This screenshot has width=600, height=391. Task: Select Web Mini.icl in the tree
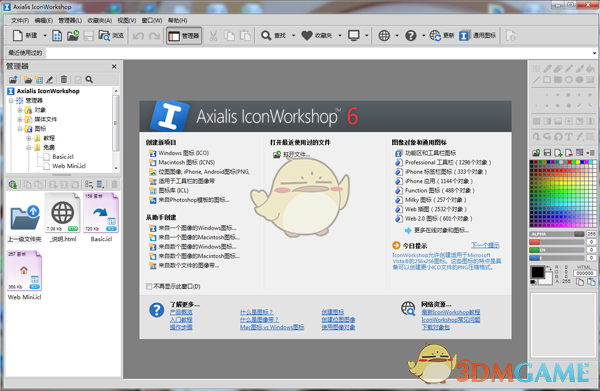pyautogui.click(x=69, y=166)
